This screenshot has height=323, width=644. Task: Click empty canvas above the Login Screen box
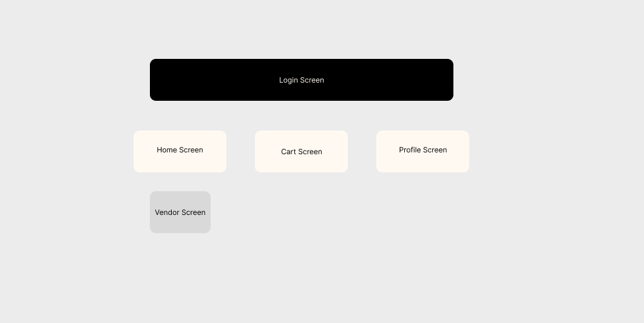point(302,30)
